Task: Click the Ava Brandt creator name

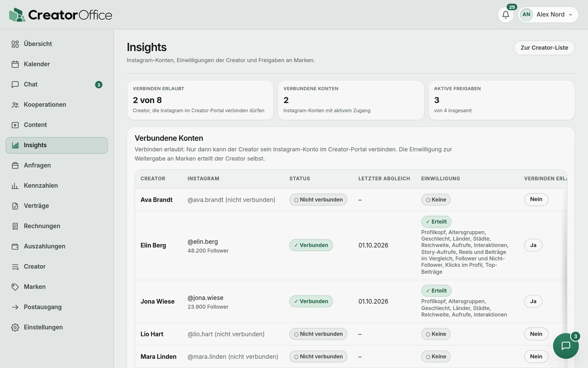Action: click(156, 200)
